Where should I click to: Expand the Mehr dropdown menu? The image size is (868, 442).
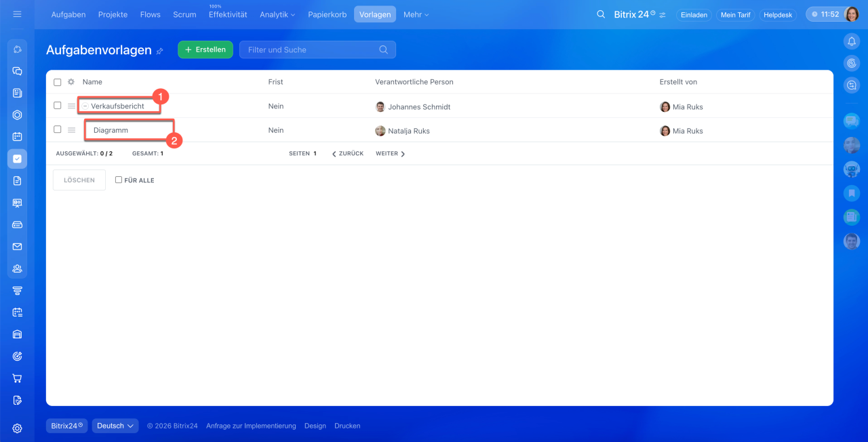[x=416, y=14]
